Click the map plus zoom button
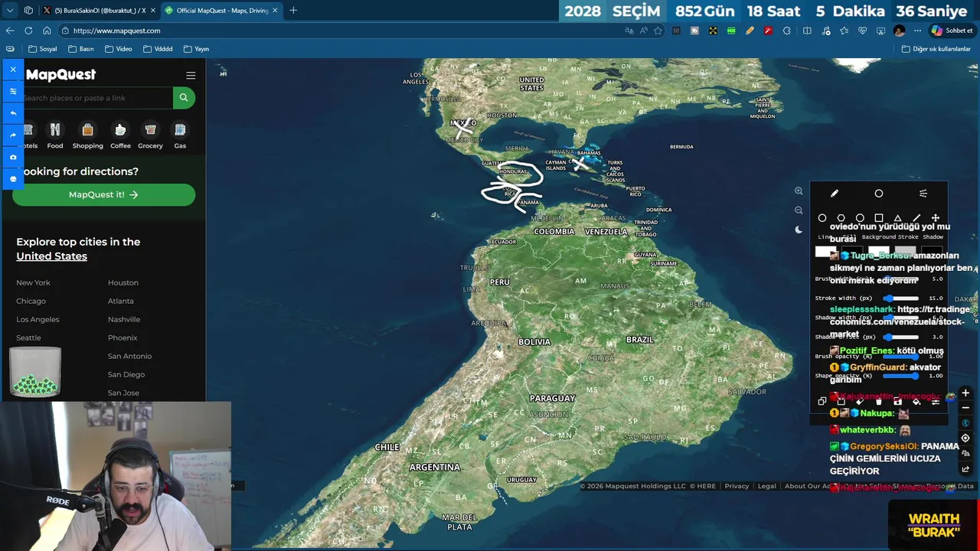The image size is (980, 551). 965,393
